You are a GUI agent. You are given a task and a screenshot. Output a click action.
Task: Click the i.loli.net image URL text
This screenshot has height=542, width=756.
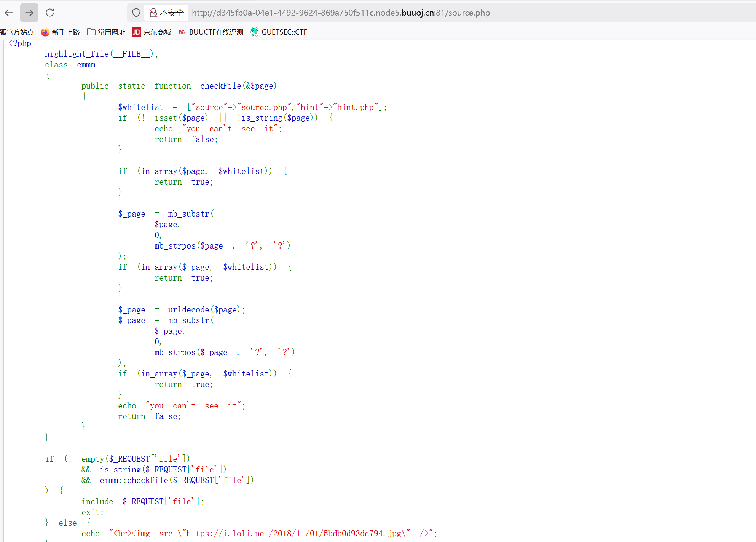click(x=294, y=534)
